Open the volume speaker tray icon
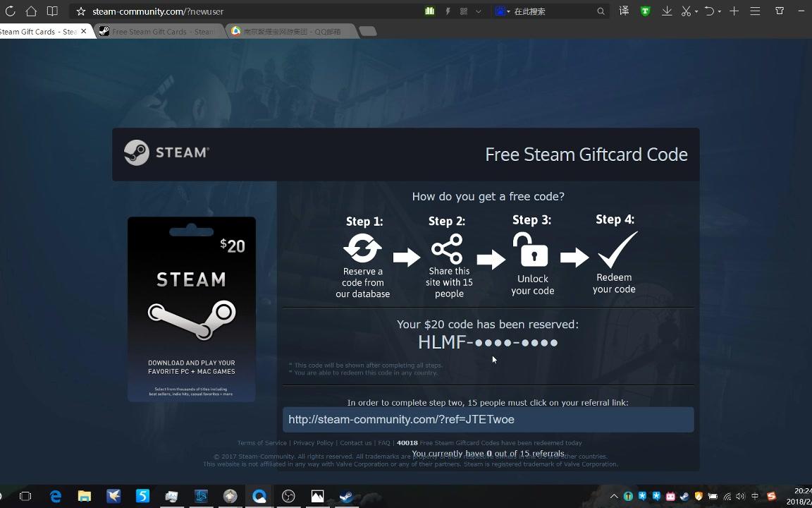Image resolution: width=812 pixels, height=508 pixels. click(741, 496)
